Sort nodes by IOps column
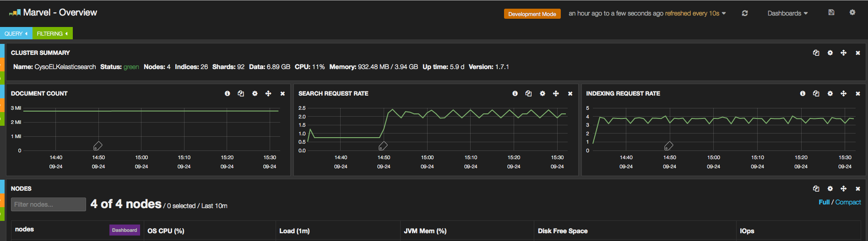 [x=747, y=231]
